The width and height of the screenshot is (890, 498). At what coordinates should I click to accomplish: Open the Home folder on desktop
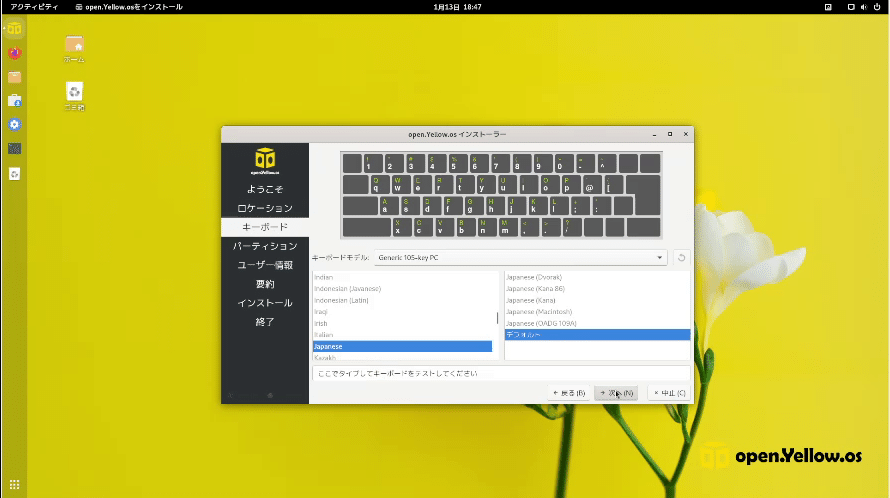point(74,49)
